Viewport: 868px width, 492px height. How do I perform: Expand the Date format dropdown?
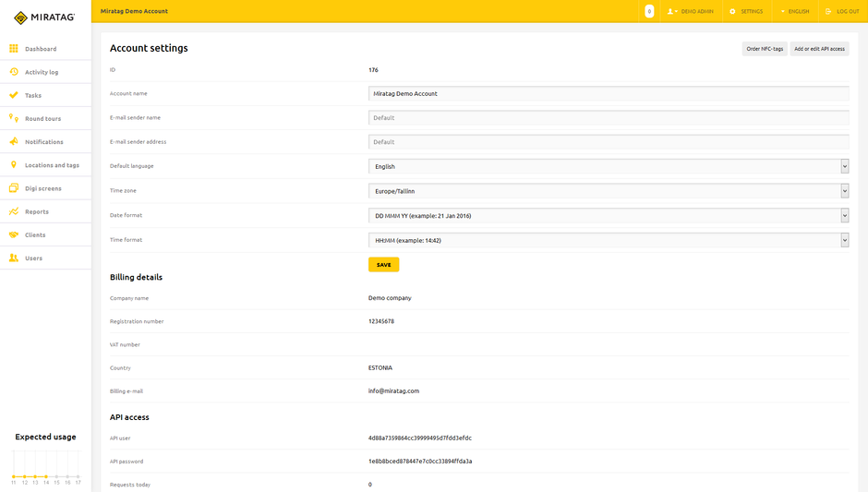pyautogui.click(x=609, y=215)
